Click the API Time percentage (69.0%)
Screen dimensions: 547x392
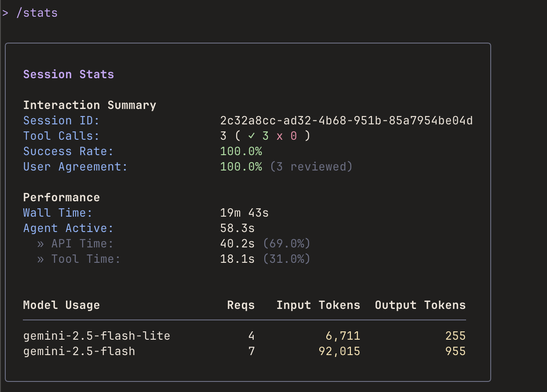286,244
